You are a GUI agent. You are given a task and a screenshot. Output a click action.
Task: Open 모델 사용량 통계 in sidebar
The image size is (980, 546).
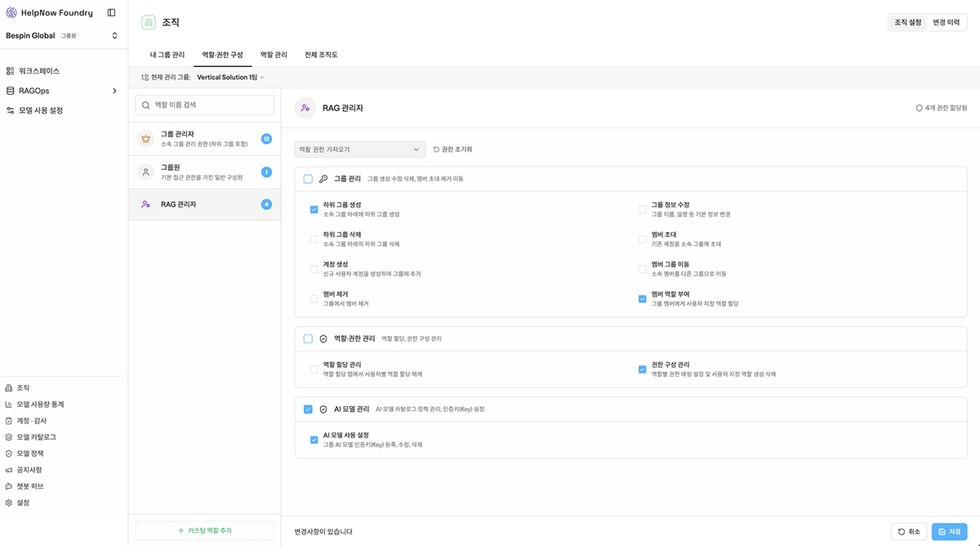(40, 405)
